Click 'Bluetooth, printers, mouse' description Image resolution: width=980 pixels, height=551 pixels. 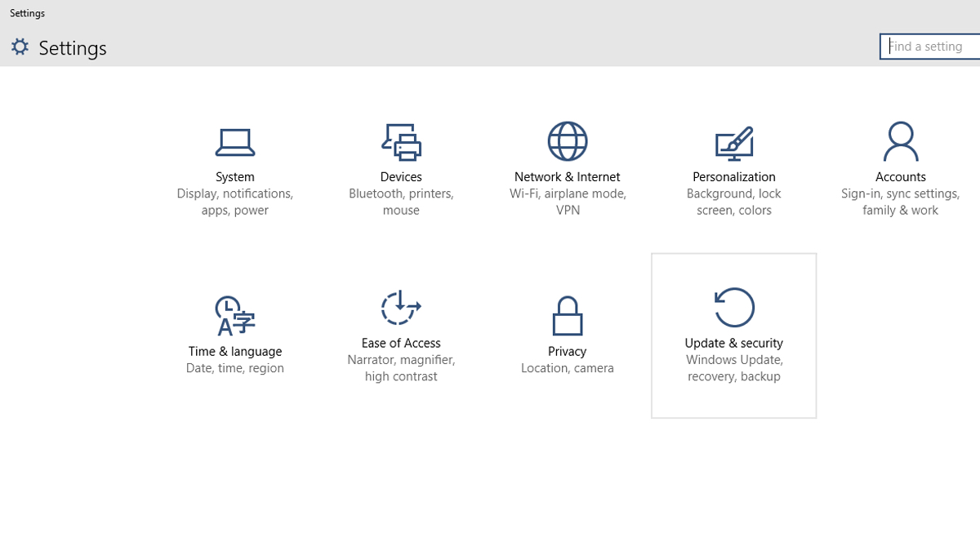coord(401,202)
